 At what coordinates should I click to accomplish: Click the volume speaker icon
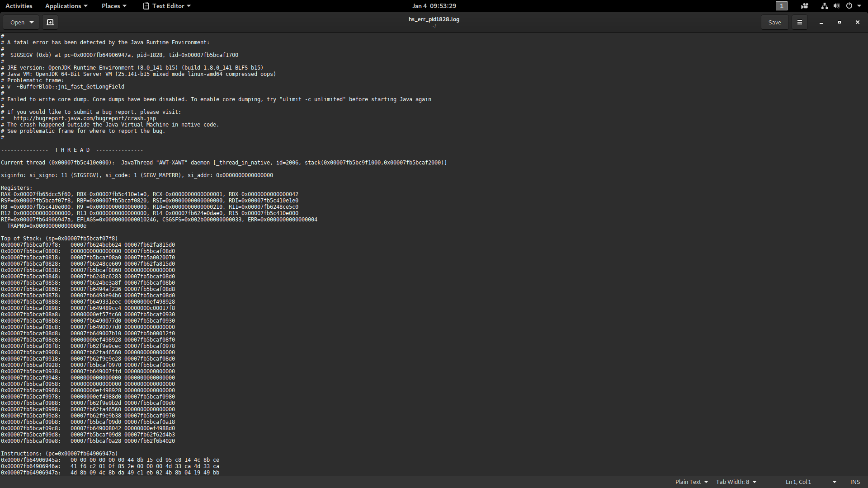836,6
